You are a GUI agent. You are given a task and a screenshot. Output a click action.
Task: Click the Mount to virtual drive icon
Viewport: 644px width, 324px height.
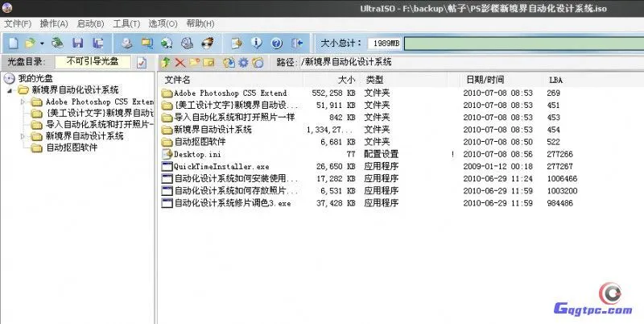[188, 43]
